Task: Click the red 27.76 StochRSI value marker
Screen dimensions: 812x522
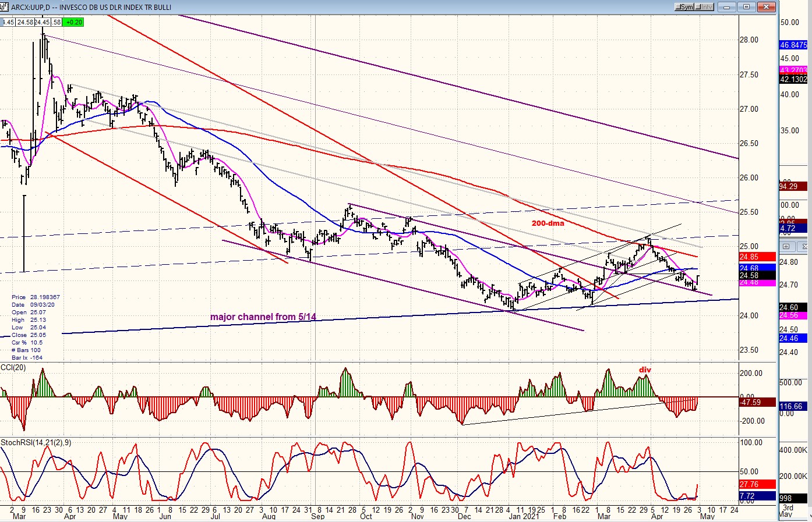Action: pos(757,484)
